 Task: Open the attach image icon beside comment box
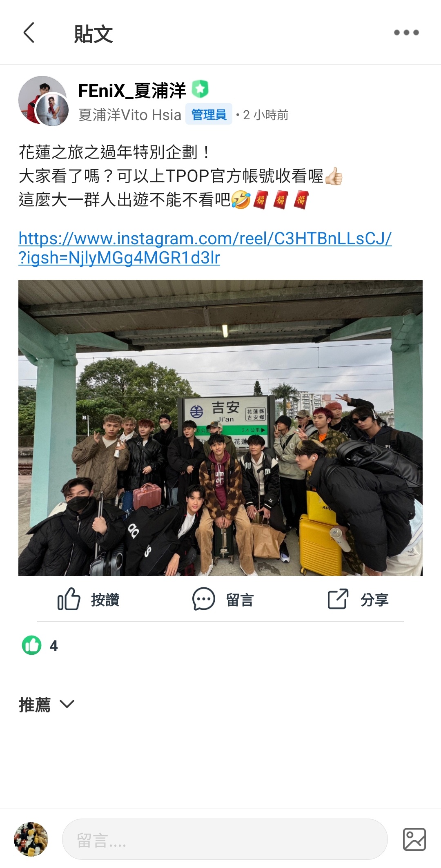click(414, 839)
